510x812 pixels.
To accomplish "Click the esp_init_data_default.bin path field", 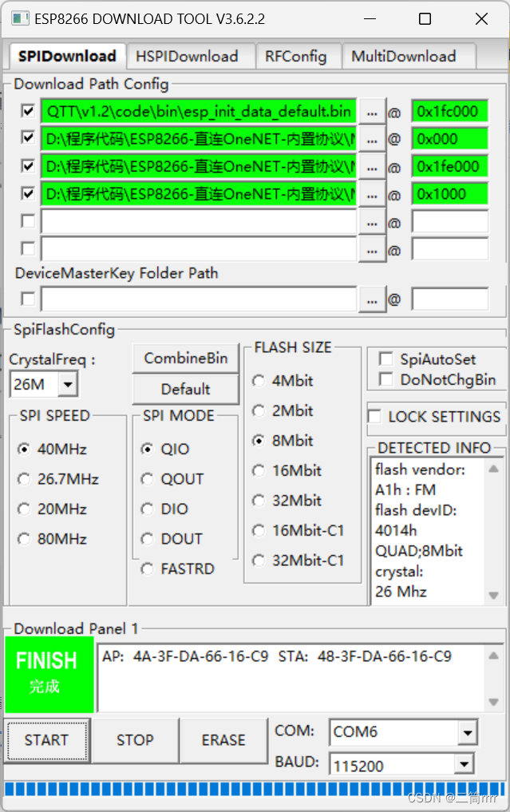I will pos(199,112).
